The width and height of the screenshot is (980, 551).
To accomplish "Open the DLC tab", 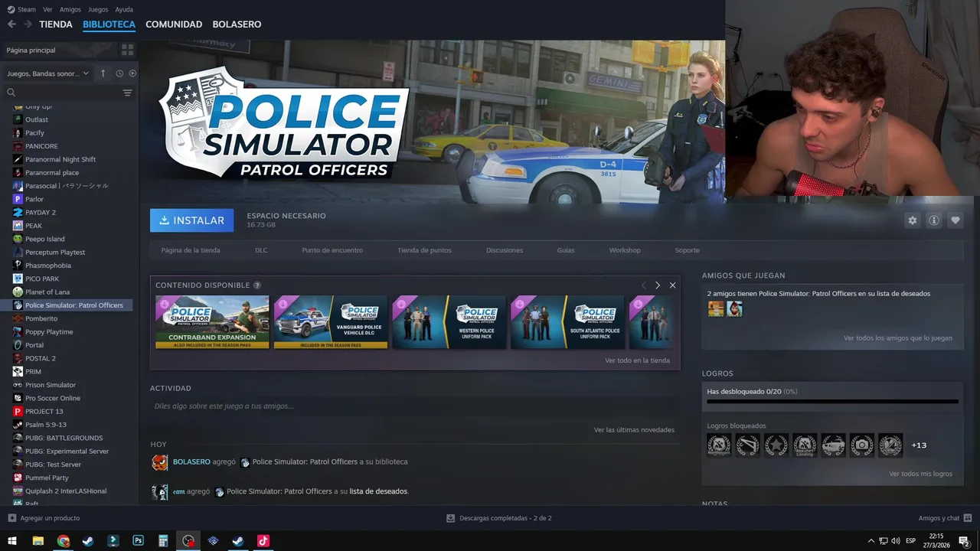I will 261,250.
